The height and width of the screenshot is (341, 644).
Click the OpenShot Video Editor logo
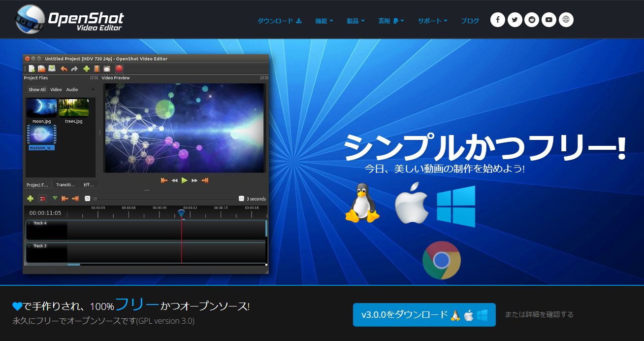coord(69,19)
